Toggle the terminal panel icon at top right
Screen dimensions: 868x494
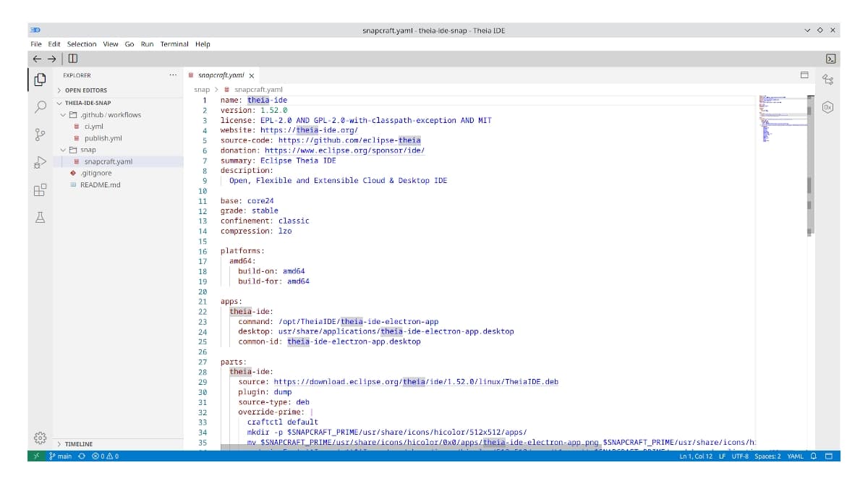831,59
